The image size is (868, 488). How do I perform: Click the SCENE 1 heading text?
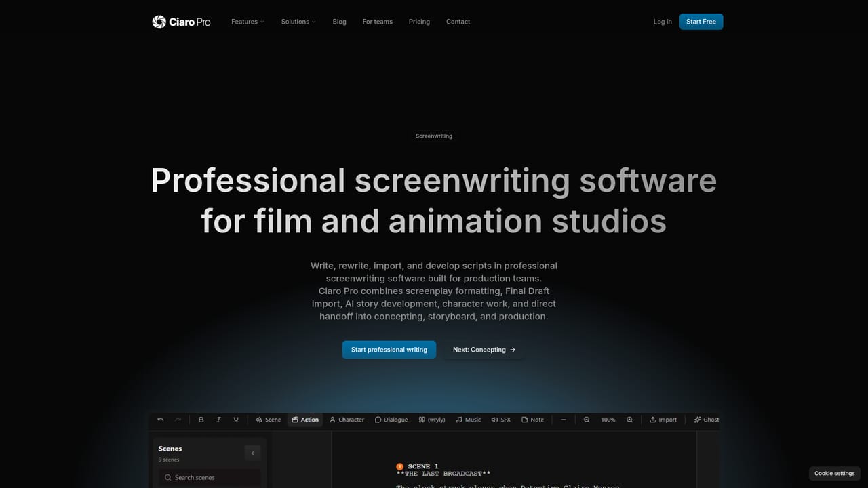point(423,466)
